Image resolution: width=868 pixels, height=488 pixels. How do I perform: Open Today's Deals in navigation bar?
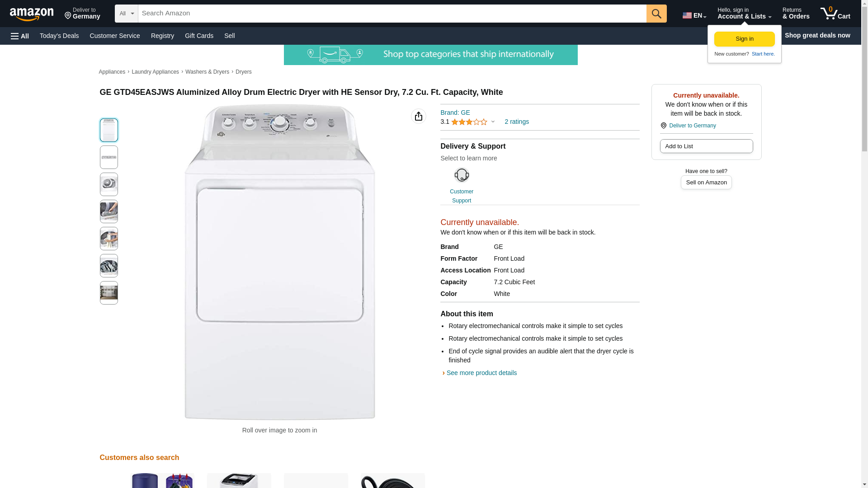(59, 36)
